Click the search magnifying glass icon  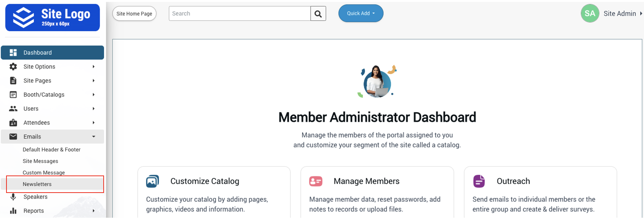(x=318, y=14)
